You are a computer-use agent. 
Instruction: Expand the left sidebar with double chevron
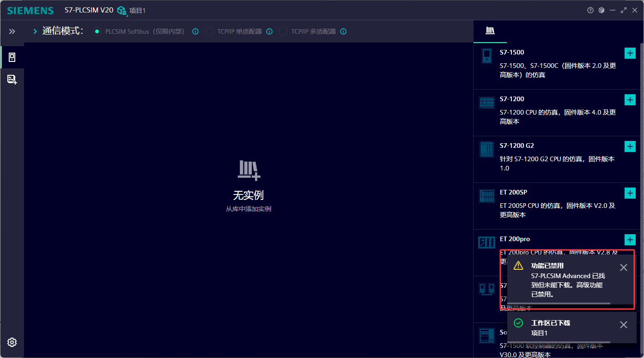(12, 31)
